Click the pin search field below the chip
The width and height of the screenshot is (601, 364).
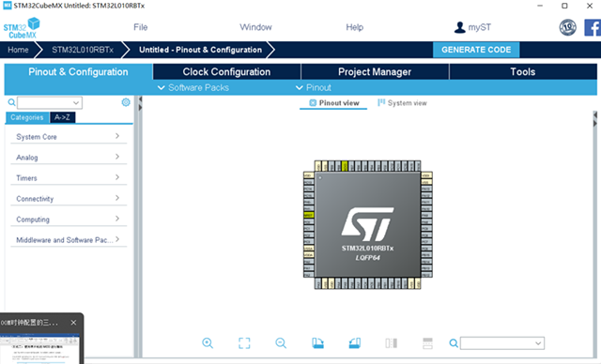coord(502,343)
